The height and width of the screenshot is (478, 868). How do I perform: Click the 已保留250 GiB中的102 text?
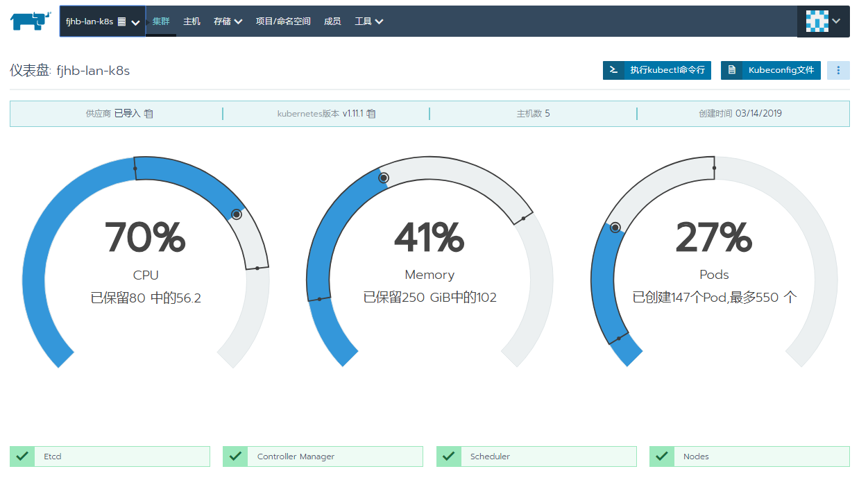[429, 298]
